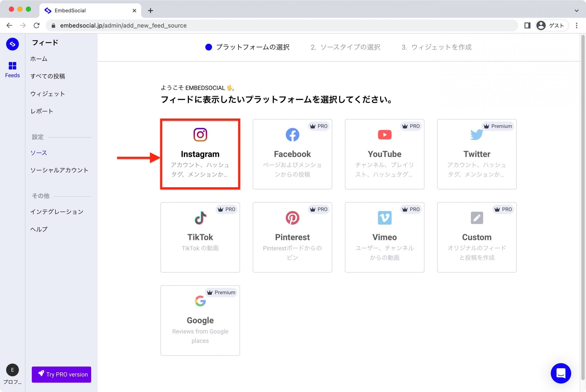Click the Custom card title
The image size is (586, 392).
477,237
